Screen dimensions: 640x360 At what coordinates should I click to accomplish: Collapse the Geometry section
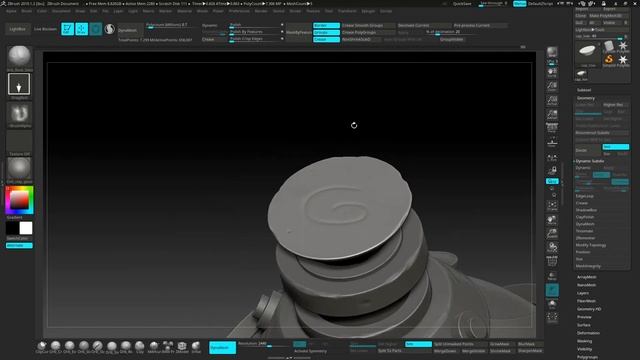pyautogui.click(x=586, y=98)
